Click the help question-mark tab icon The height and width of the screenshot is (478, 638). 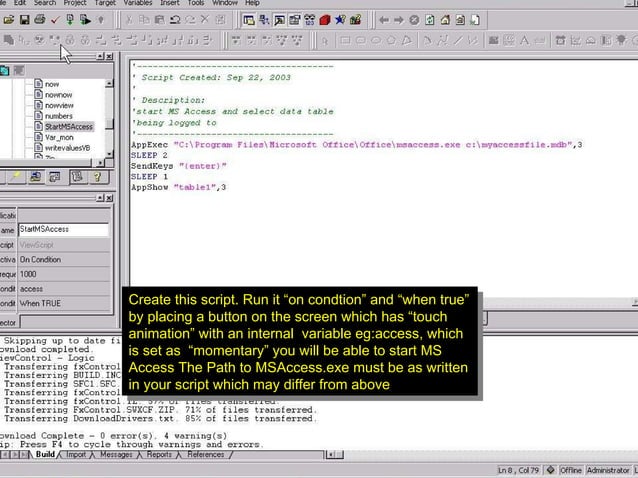[96, 176]
